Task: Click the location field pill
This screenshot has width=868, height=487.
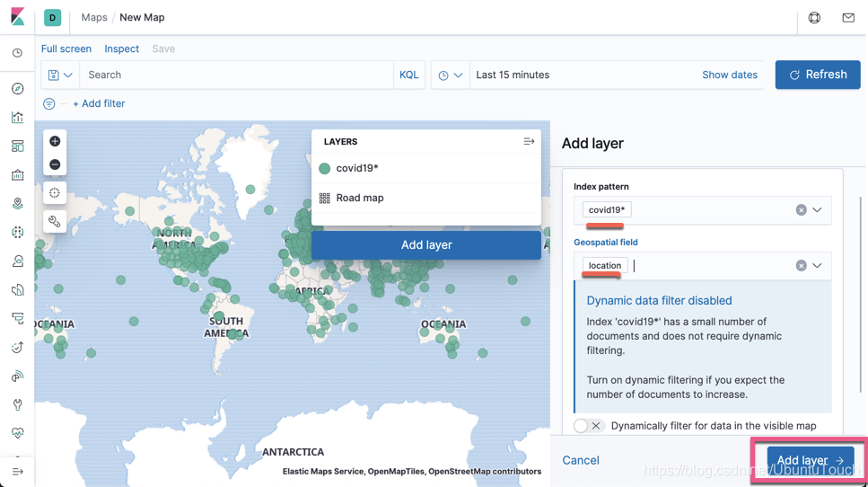Action: click(x=605, y=265)
